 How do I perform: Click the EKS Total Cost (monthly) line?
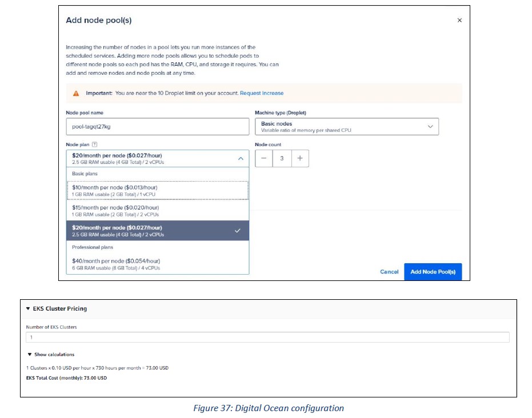pyautogui.click(x=66, y=377)
